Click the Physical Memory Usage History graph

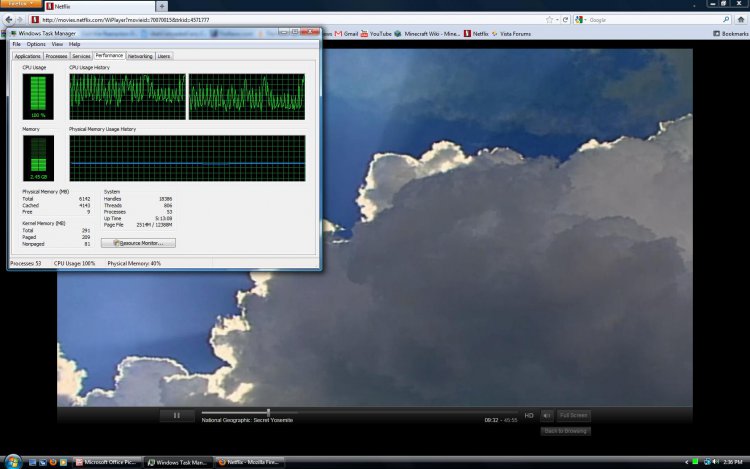[187, 158]
